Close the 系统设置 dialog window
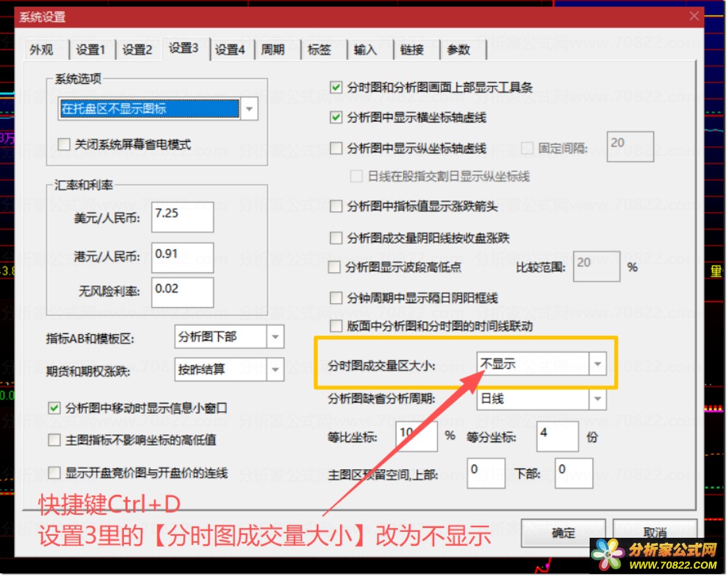This screenshot has height=576, width=728. (x=694, y=16)
